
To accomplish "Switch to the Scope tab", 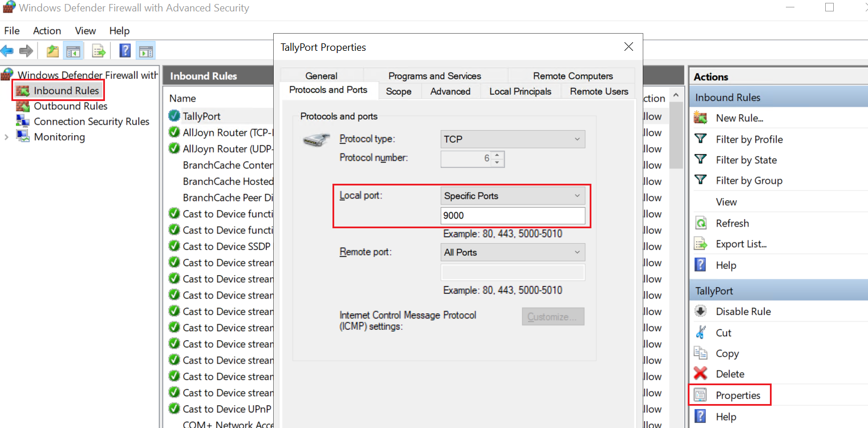I will pos(399,91).
